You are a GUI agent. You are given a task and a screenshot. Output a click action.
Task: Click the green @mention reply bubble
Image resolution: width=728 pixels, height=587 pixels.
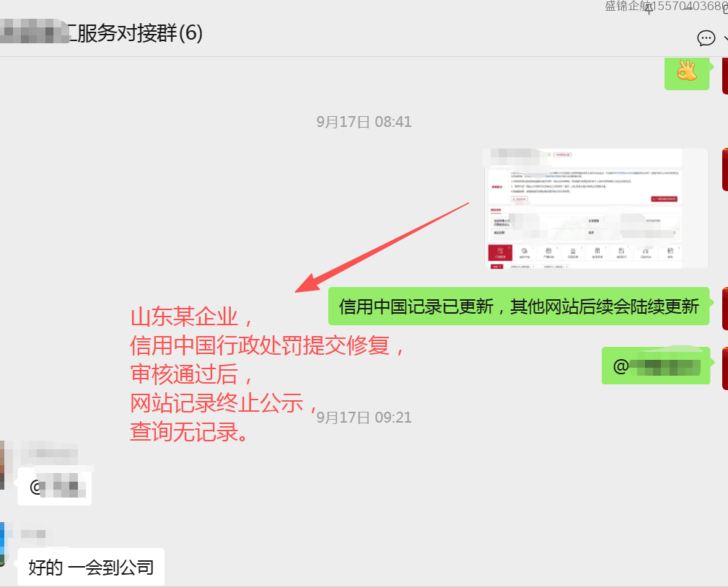(655, 366)
